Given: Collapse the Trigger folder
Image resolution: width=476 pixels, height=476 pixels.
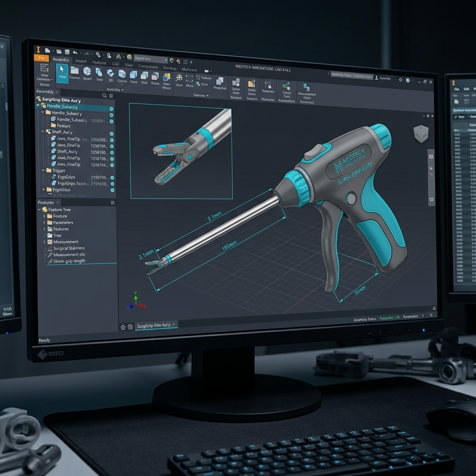Looking at the screenshot, I should [43, 170].
